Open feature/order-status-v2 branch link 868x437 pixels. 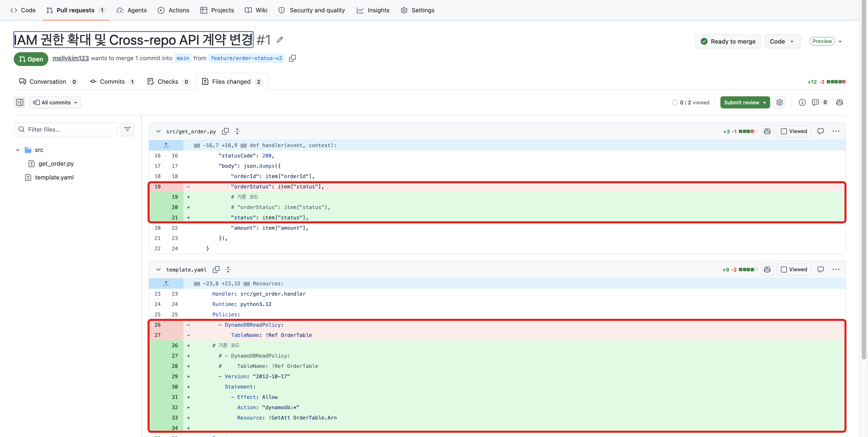246,58
